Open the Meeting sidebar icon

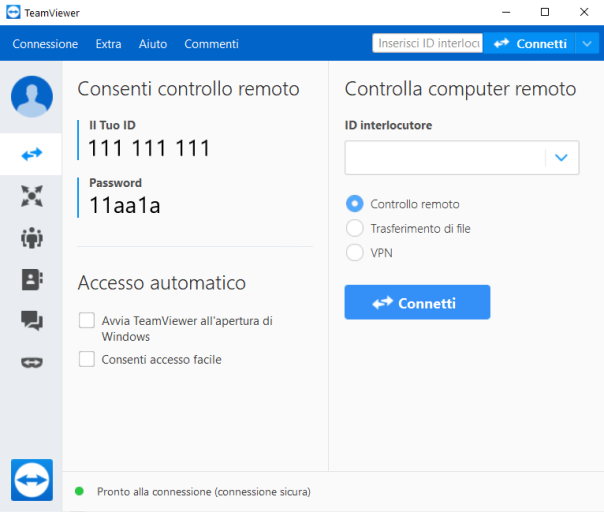pyautogui.click(x=31, y=238)
